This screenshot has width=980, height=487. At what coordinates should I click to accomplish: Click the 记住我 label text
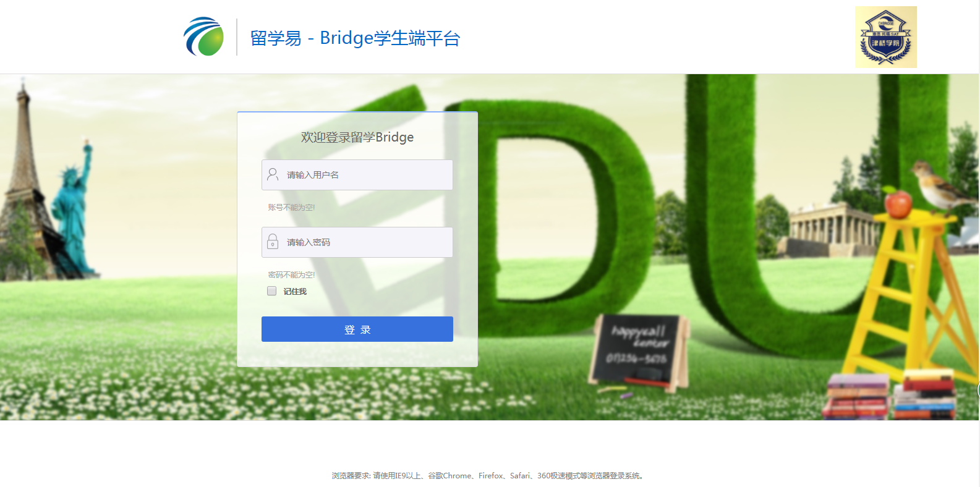coord(295,291)
